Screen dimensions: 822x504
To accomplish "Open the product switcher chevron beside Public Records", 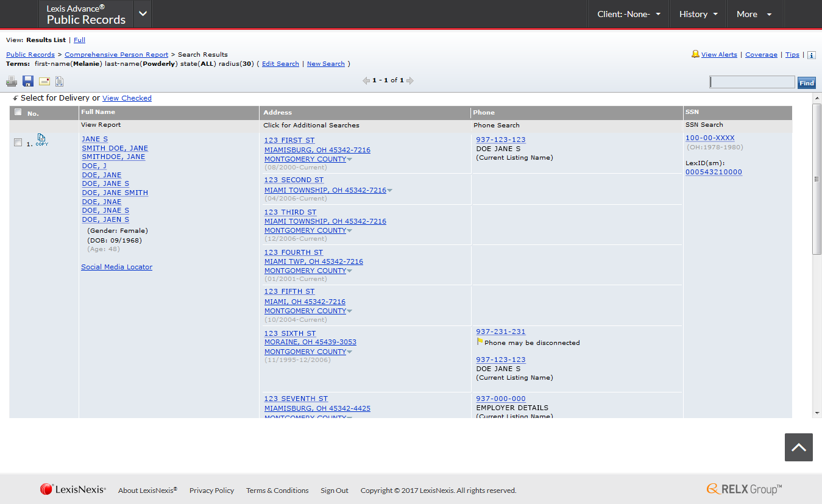I will tap(143, 14).
